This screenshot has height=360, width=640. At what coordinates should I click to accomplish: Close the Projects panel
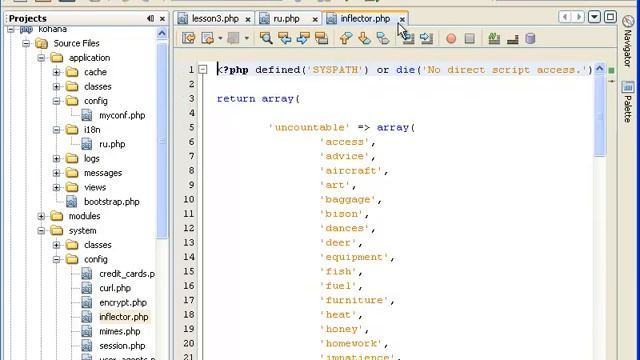162,19
